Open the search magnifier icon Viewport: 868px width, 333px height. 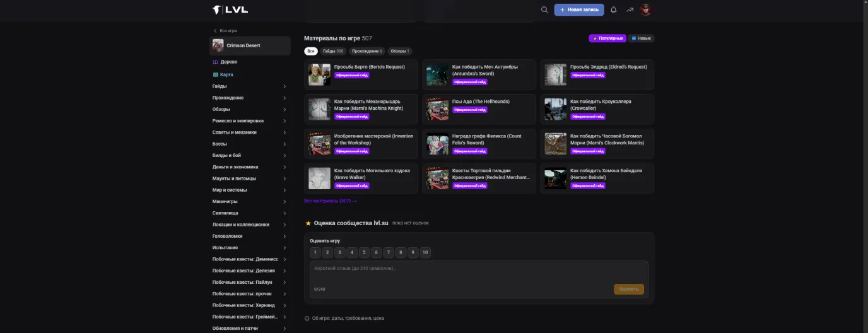[x=544, y=10]
